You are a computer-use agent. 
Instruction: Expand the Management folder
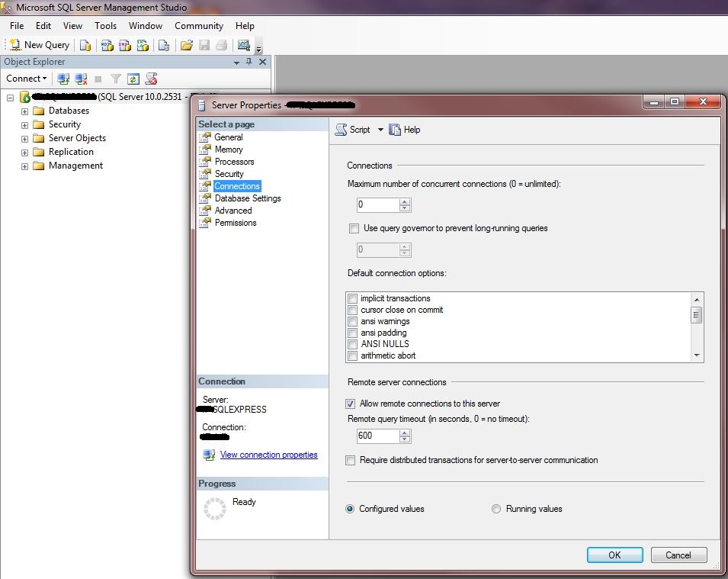click(x=24, y=166)
